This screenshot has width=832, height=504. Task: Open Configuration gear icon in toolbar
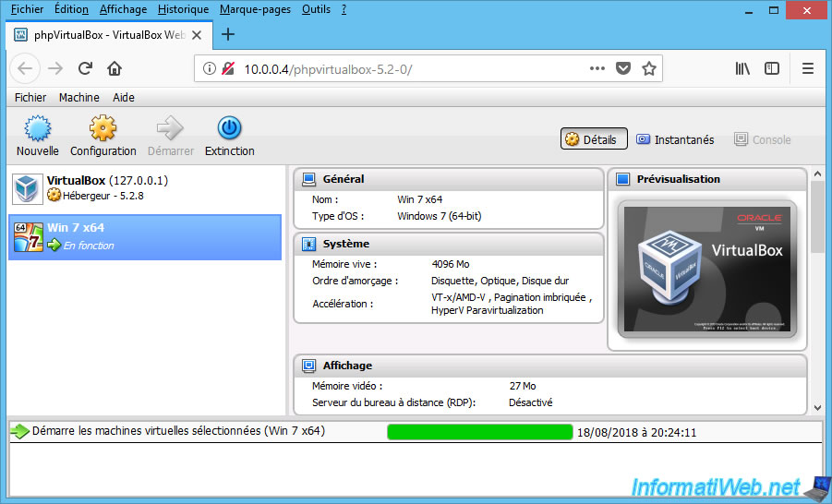[x=102, y=128]
